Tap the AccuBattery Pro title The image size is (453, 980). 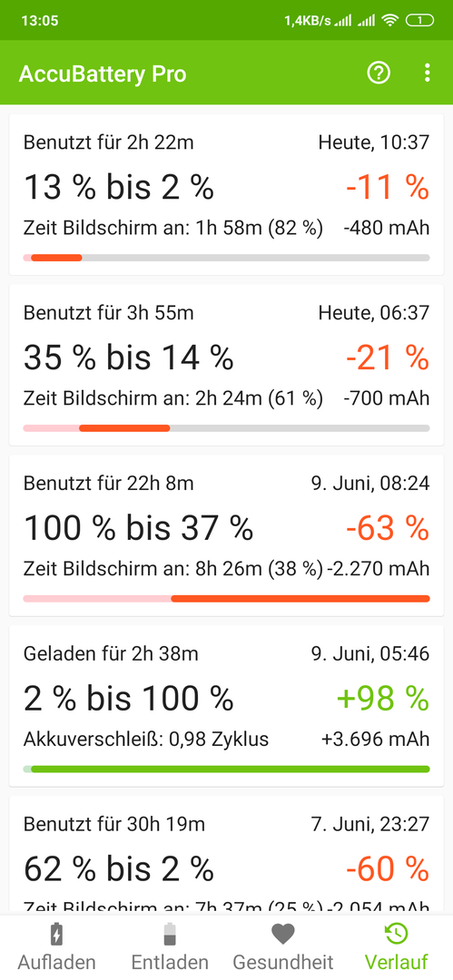(x=103, y=73)
